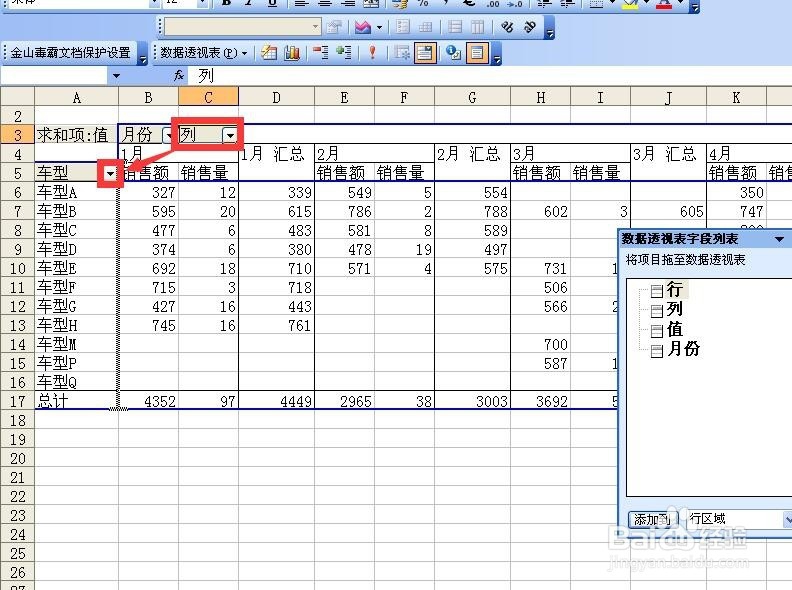Click the red exclamation Refresh Data icon
The image size is (792, 590).
coord(372,53)
